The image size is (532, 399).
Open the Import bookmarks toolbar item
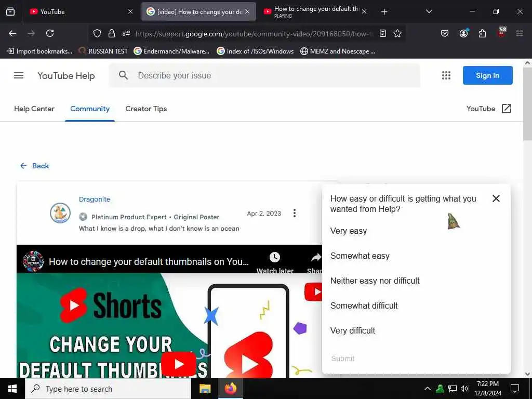click(39, 51)
